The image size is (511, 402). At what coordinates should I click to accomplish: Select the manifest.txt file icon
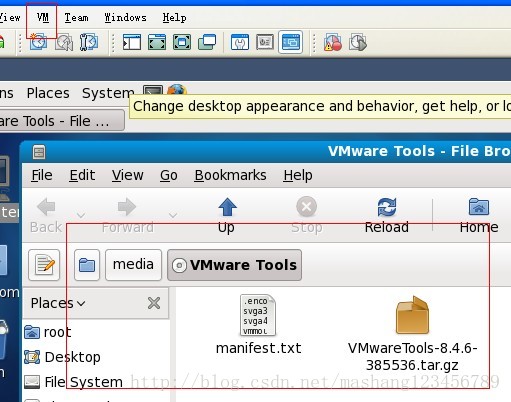click(258, 315)
